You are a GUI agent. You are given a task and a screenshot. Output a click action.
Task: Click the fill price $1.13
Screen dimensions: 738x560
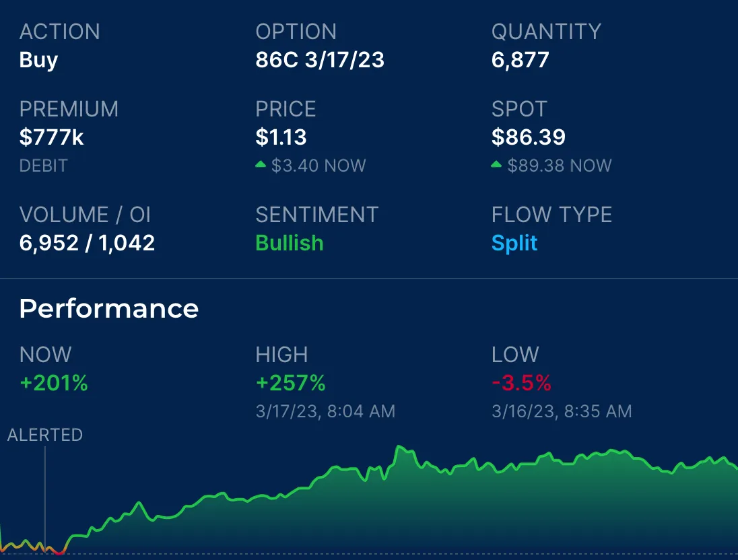click(281, 137)
